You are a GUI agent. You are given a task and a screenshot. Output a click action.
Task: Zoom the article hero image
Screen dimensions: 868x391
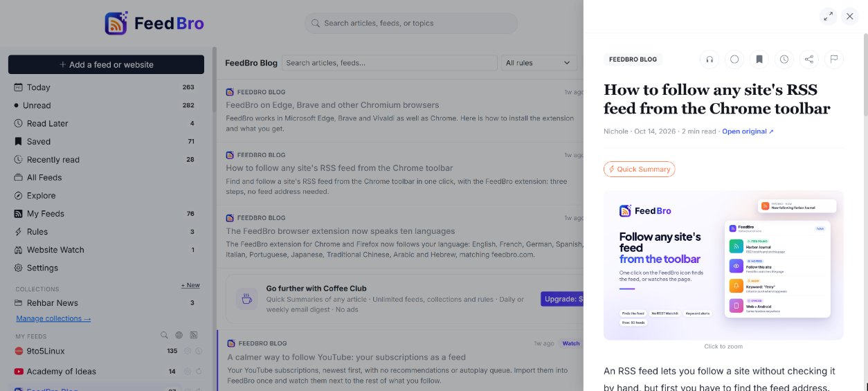723,265
